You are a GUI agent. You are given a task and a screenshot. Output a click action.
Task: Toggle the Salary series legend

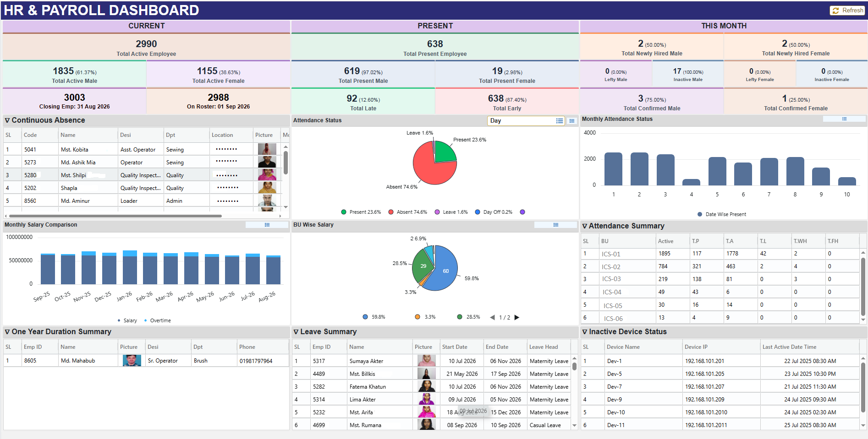point(127,320)
